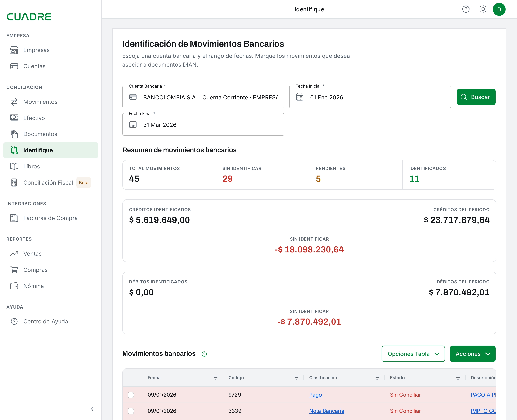Click the Documentos icon in sidebar
This screenshot has width=517, height=420.
click(x=14, y=134)
